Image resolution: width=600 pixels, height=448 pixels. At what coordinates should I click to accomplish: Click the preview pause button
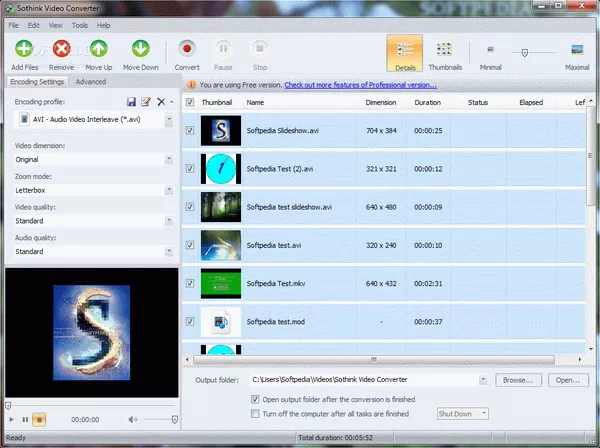25,420
